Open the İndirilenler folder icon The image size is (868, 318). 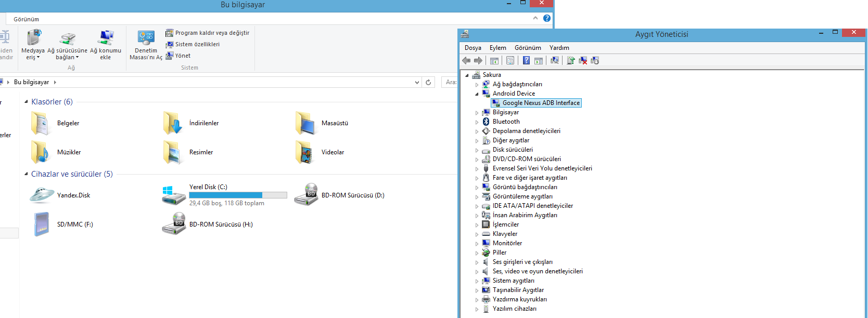[x=172, y=123]
